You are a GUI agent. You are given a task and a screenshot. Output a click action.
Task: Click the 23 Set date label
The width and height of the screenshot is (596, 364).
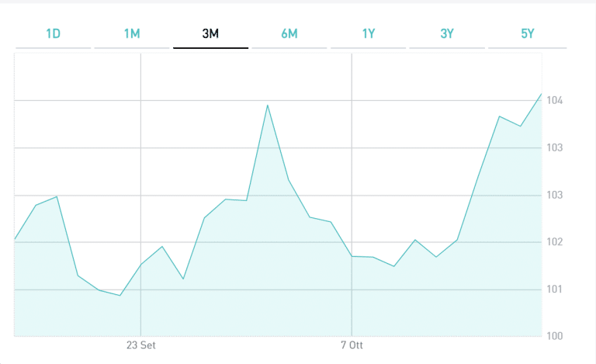[x=140, y=344]
